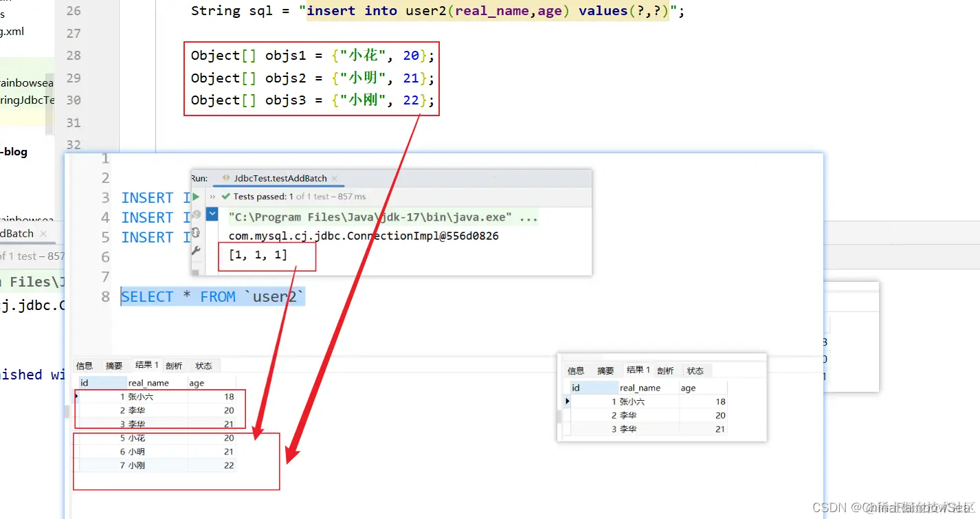The height and width of the screenshot is (519, 980).
Task: Click the insert into user2 SQL string on line 26
Action: click(487, 11)
